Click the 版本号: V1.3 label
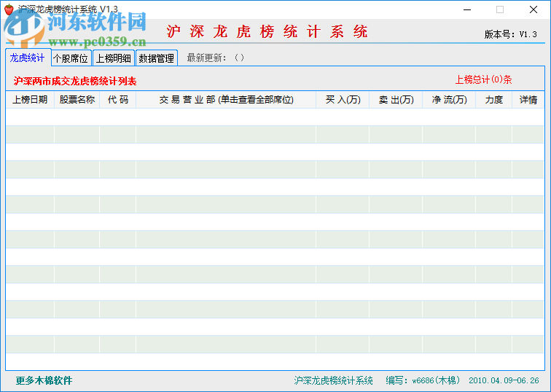The height and width of the screenshot is (392, 551). pos(511,34)
